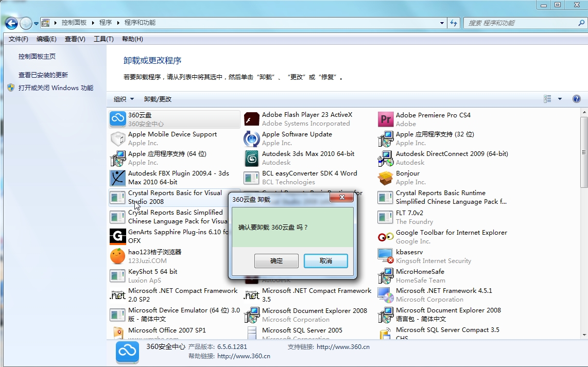Click the kbasesrv program icon
This screenshot has height=367, width=588.
point(386,256)
